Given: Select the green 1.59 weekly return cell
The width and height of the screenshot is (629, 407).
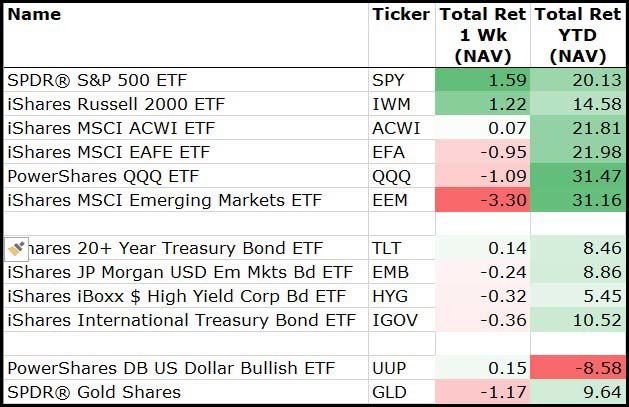Looking at the screenshot, I should coord(483,80).
